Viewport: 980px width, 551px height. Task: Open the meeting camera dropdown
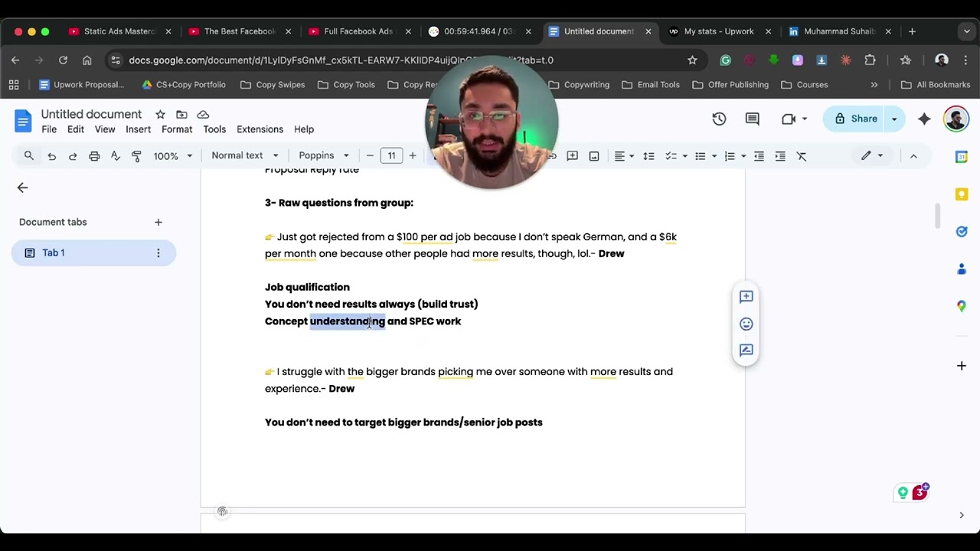coord(795,119)
